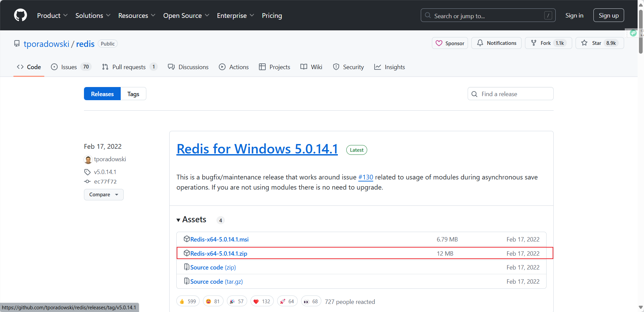The height and width of the screenshot is (312, 644).
Task: Switch to the Tags tab
Action: pos(133,94)
